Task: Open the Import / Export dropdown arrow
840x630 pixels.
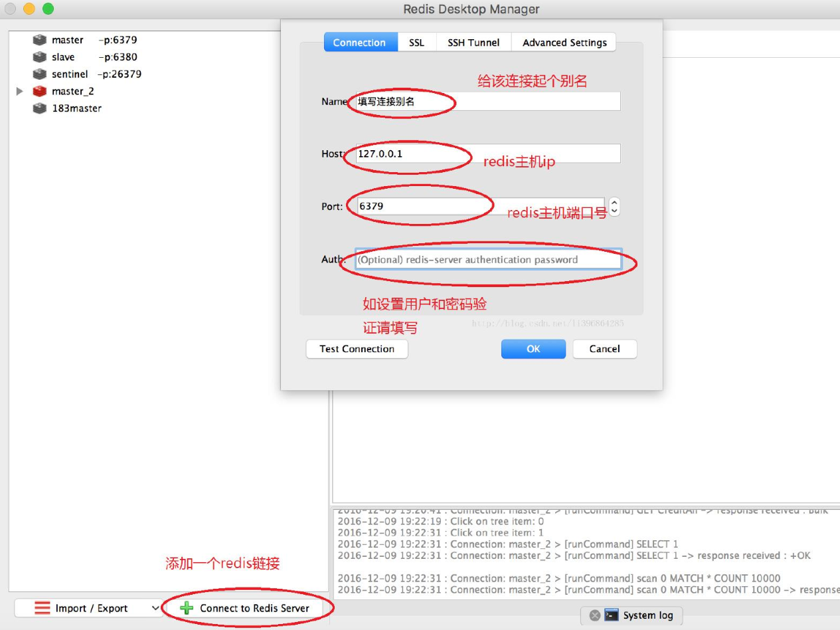Action: [155, 608]
